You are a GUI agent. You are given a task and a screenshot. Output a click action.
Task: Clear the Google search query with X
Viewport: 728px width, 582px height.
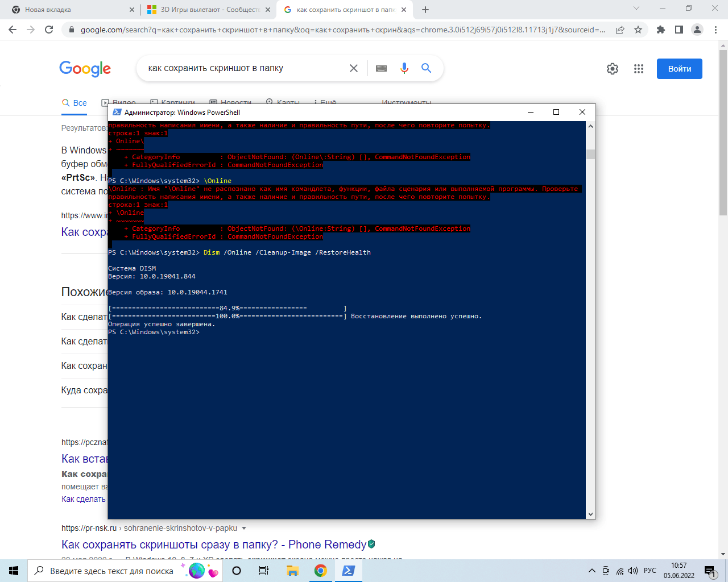[x=354, y=68]
